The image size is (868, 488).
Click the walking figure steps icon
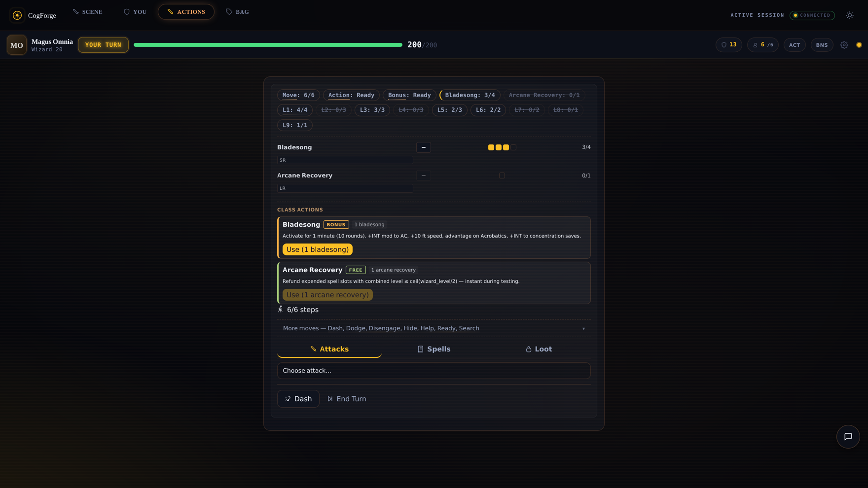pos(280,310)
